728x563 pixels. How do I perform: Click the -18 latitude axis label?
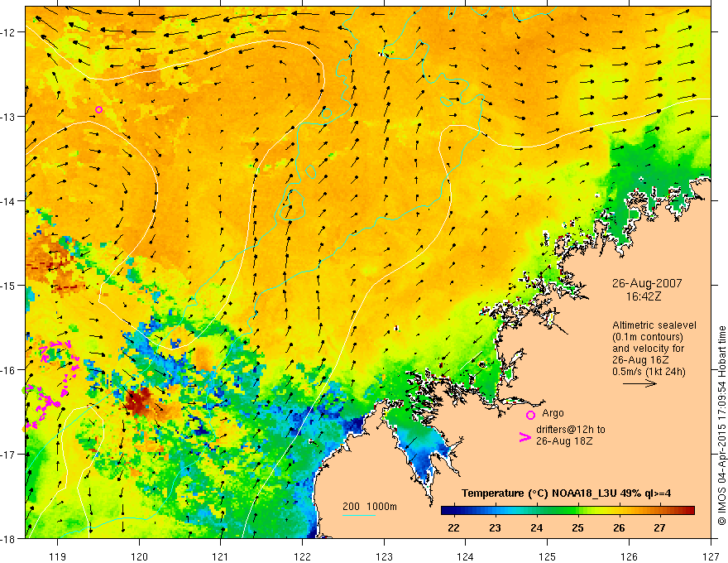[8, 538]
